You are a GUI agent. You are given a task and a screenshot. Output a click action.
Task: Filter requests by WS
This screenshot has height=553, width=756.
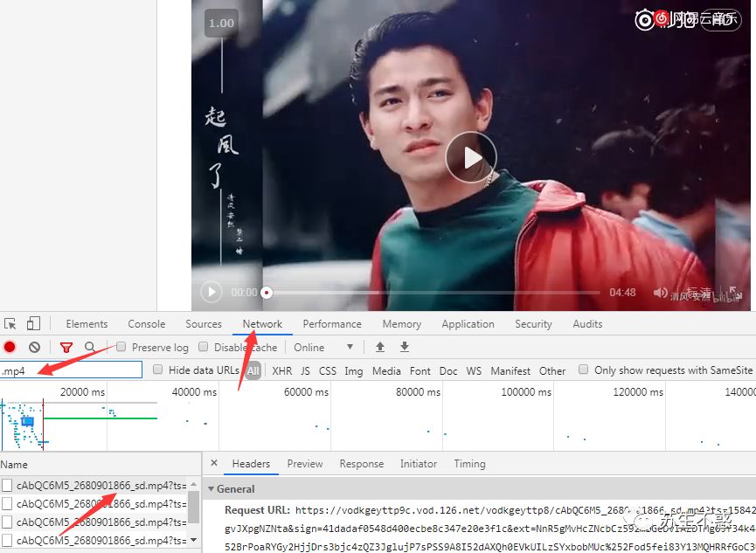(x=474, y=370)
